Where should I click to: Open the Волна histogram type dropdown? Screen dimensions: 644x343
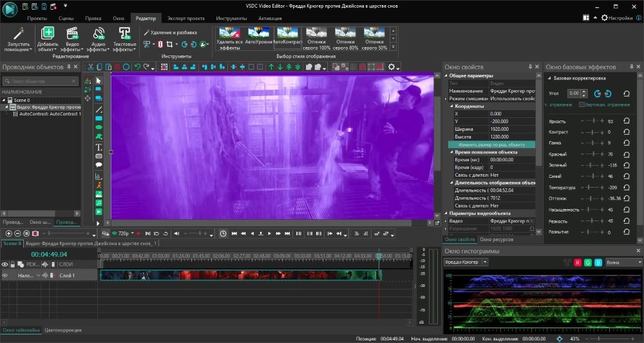coord(622,262)
